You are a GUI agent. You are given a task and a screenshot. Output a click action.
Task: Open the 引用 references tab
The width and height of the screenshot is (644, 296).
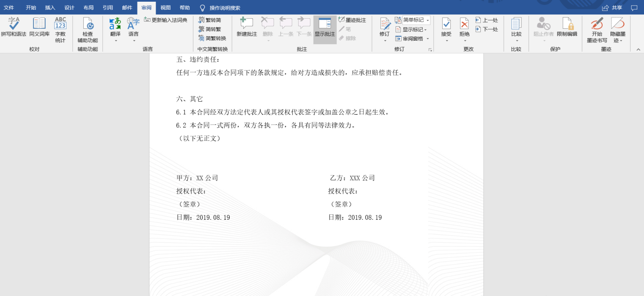tap(108, 8)
